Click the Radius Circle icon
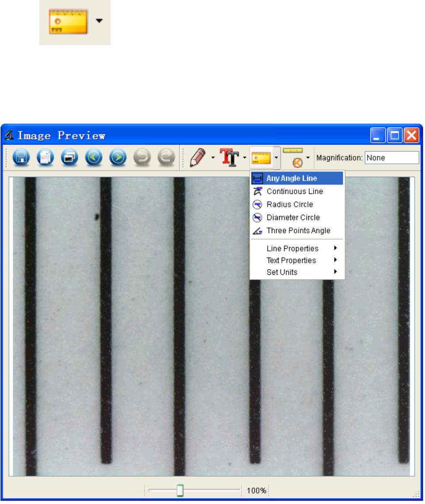The image size is (425, 504). (x=258, y=205)
